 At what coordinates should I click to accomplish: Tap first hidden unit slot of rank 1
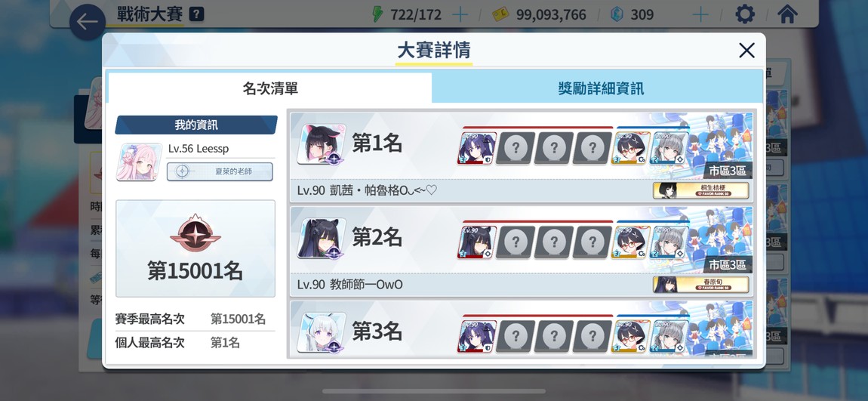[x=516, y=148]
